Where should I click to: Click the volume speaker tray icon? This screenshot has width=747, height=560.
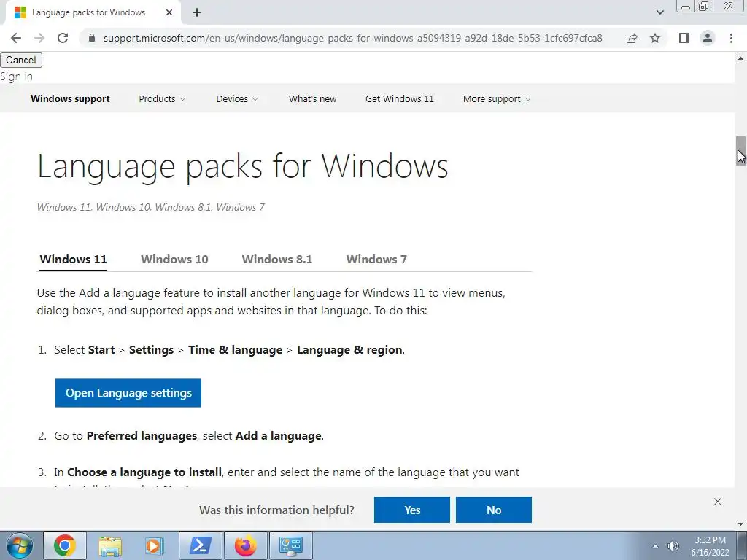673,546
